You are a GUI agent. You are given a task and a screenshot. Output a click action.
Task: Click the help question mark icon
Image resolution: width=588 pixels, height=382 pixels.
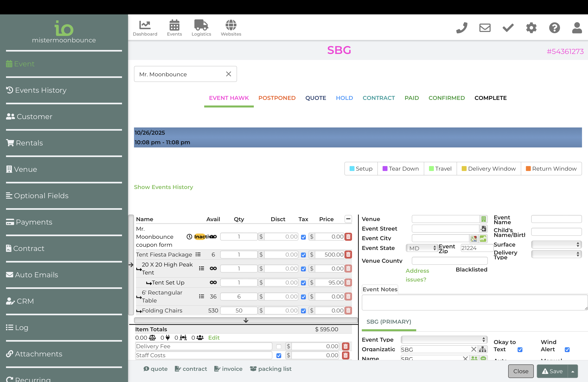tap(554, 28)
